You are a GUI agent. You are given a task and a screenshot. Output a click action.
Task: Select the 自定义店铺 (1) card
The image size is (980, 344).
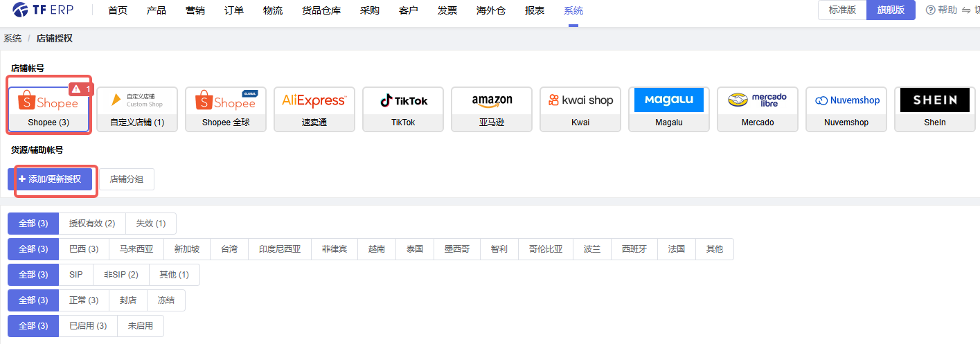click(x=137, y=109)
